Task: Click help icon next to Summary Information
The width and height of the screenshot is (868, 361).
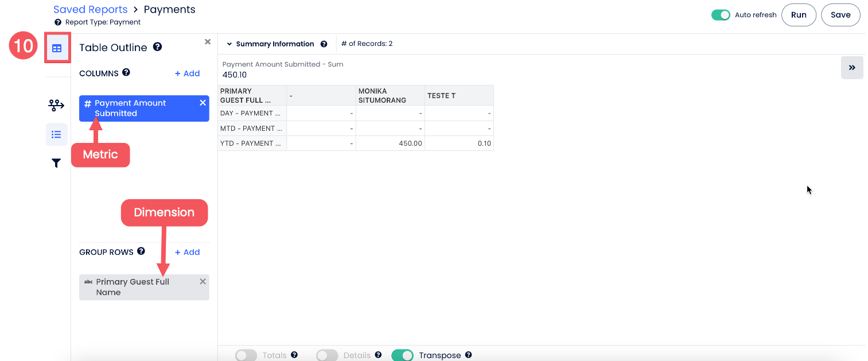Action: (324, 44)
